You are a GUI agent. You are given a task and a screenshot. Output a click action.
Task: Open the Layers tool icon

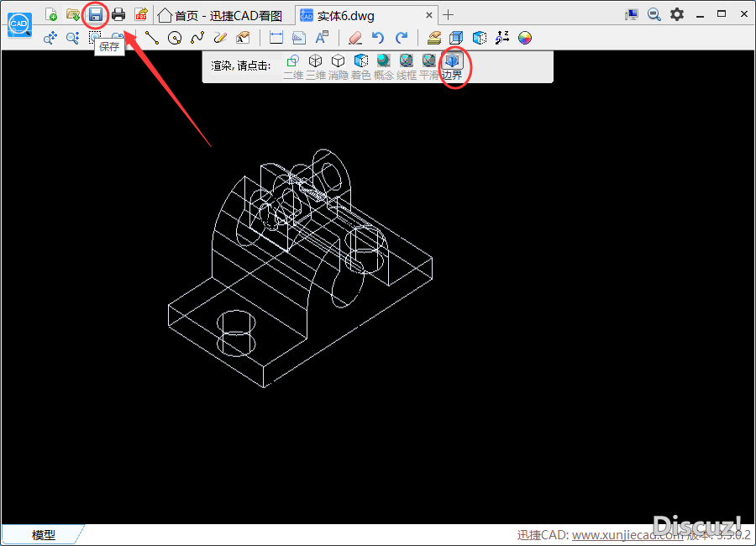[433, 38]
